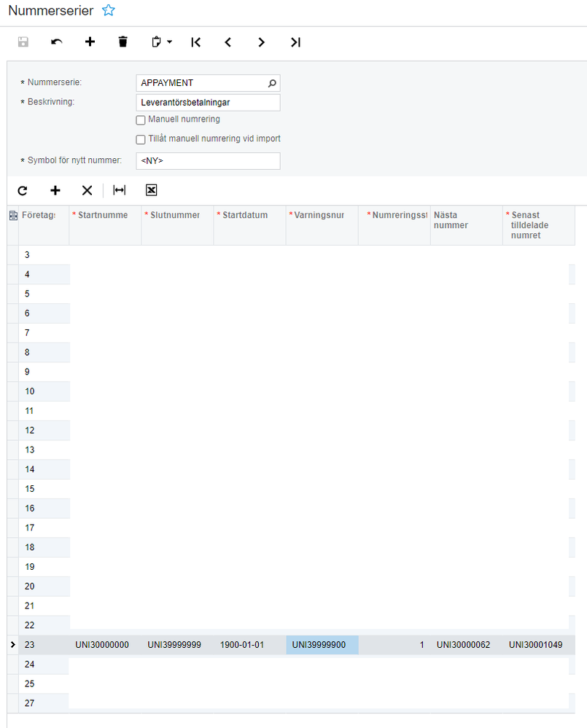
Task: Refresh the grid rows
Action: click(x=23, y=190)
